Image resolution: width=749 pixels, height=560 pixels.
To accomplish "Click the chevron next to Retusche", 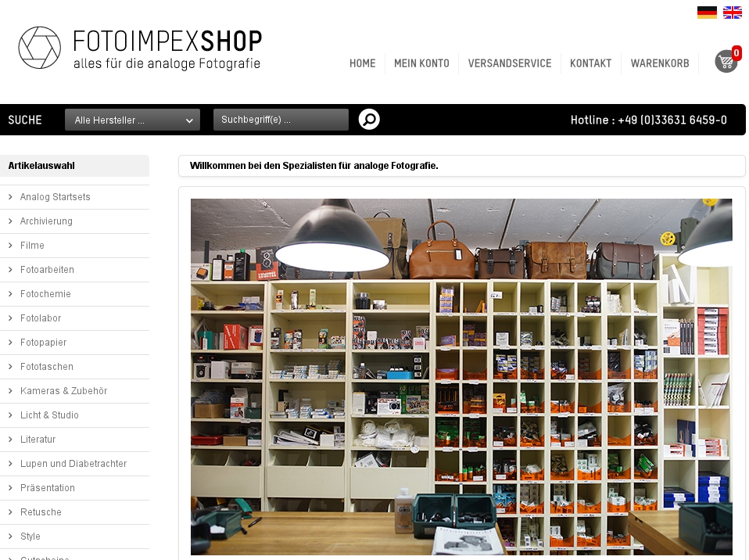I will (x=10, y=512).
